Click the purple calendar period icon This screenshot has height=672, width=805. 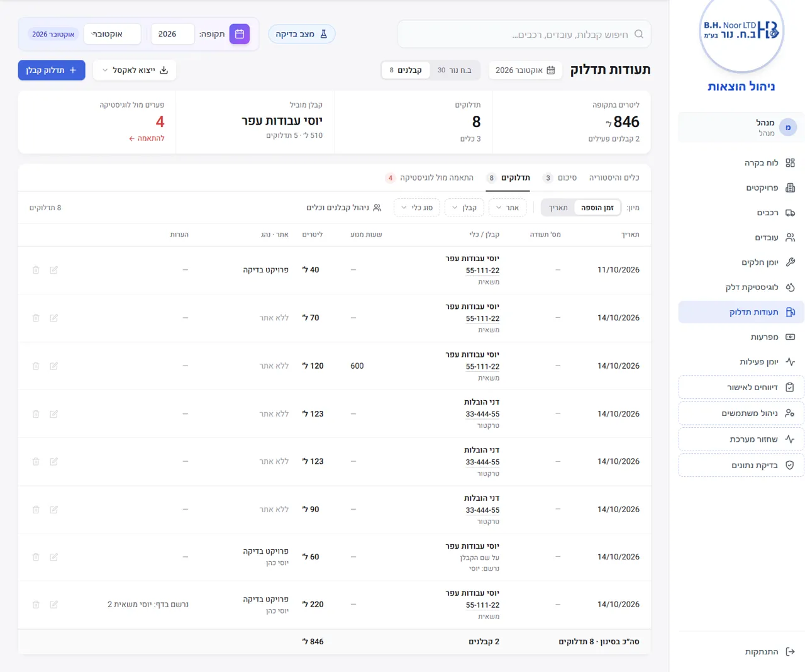click(x=240, y=34)
